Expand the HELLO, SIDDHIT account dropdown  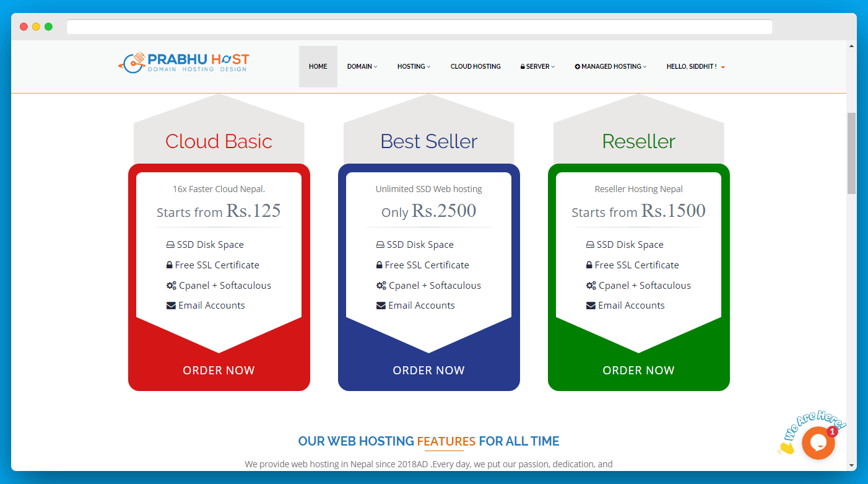[695, 66]
